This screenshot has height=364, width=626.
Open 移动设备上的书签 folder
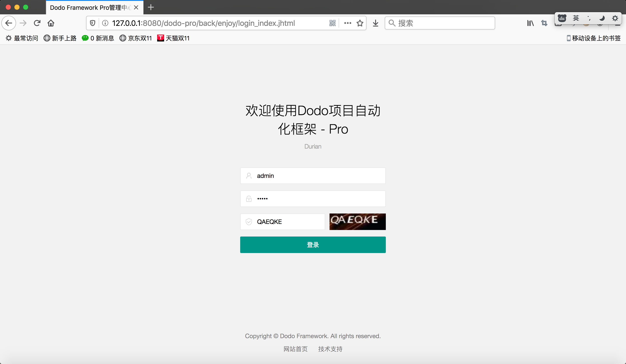coord(593,38)
